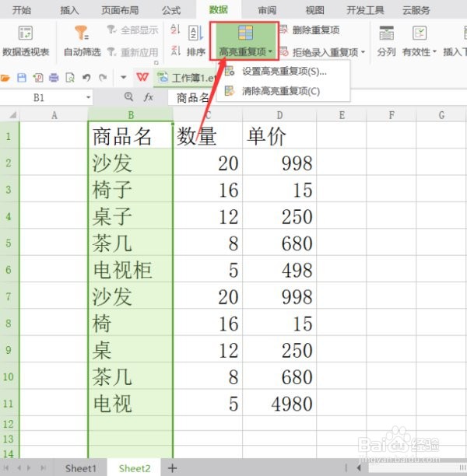467x476 pixels.
Task: Switch to the 开发工具 ribbon tab
Action: point(365,10)
